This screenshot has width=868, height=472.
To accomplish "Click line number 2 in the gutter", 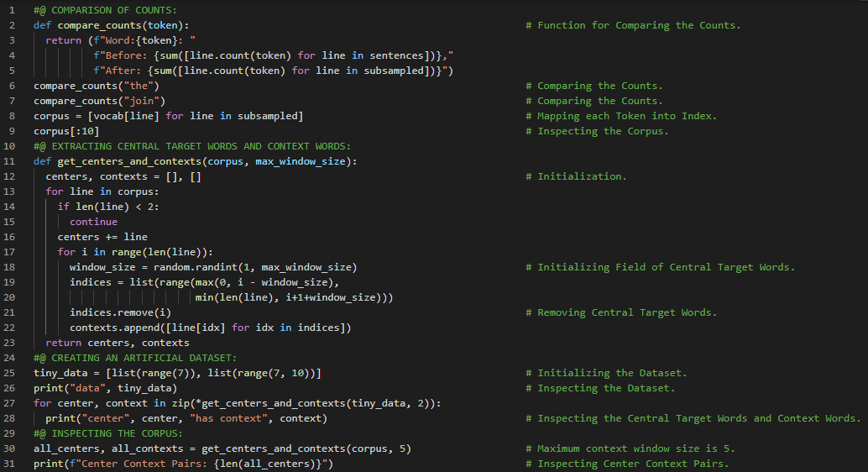I will click(x=13, y=25).
